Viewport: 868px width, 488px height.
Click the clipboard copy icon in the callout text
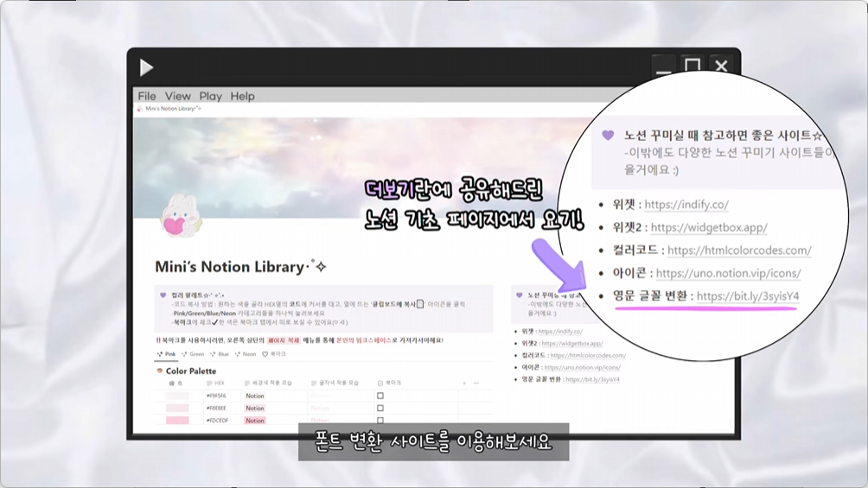pyautogui.click(x=420, y=303)
